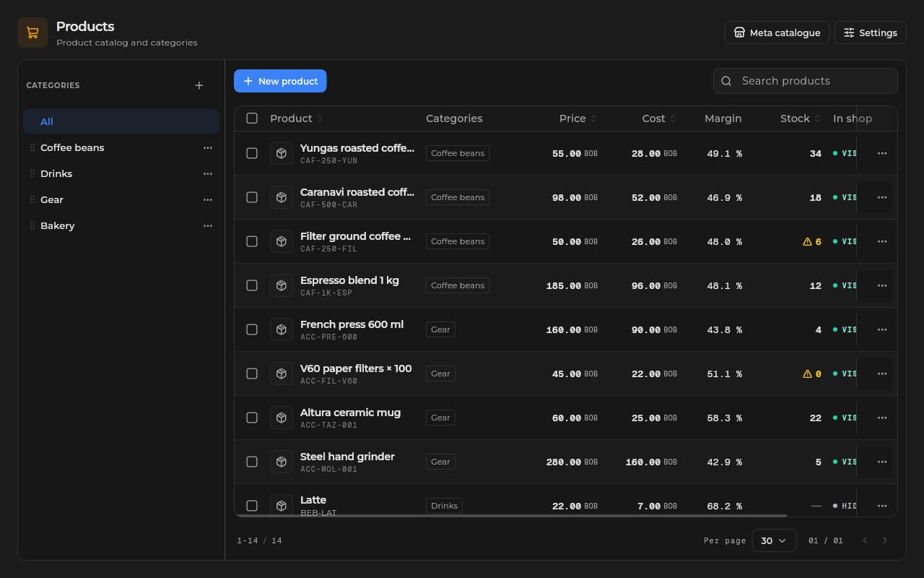Open the Meta catalogue

click(x=777, y=33)
